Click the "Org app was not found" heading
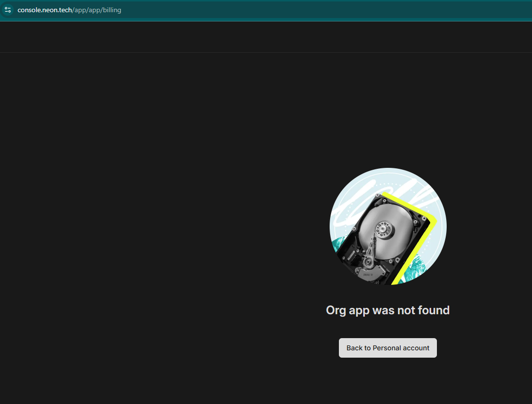Screen dimensions: 532x404 [388, 310]
